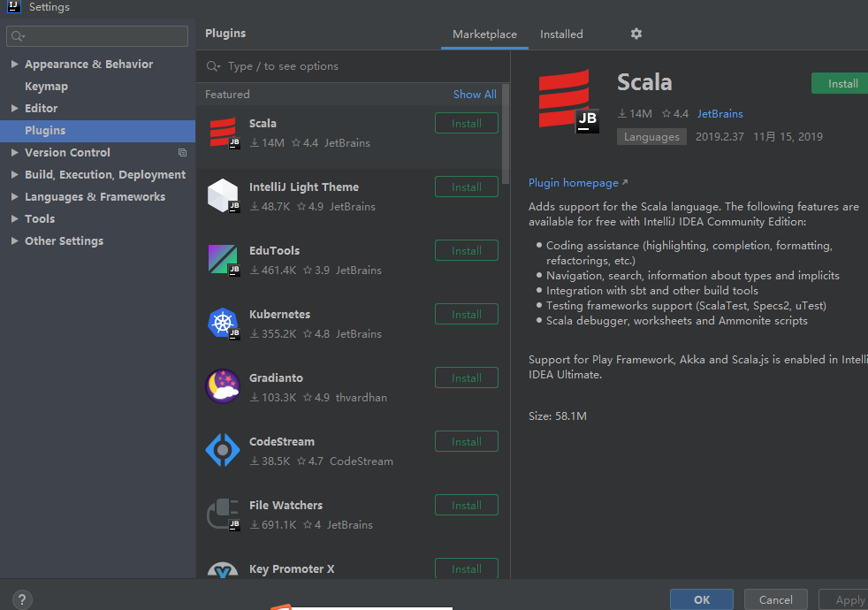This screenshot has width=868, height=610.
Task: Click the Size: 58.1M text
Action: tap(558, 416)
